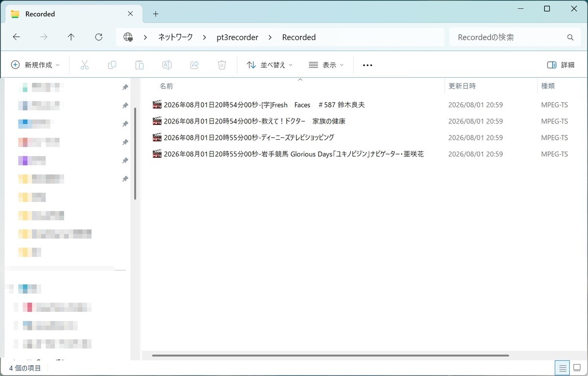Click MPEG-TS type of the 岩手競馬 row
The image size is (588, 376).
[x=554, y=154]
